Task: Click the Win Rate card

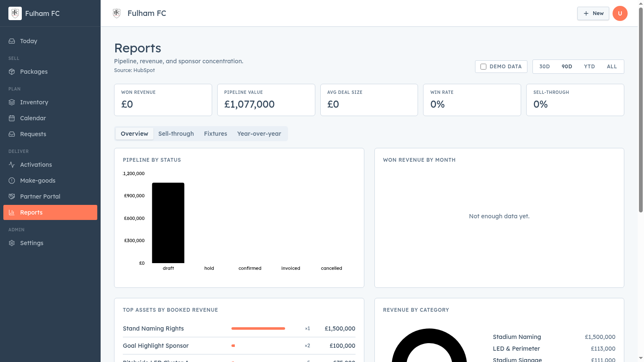Action: point(472,100)
